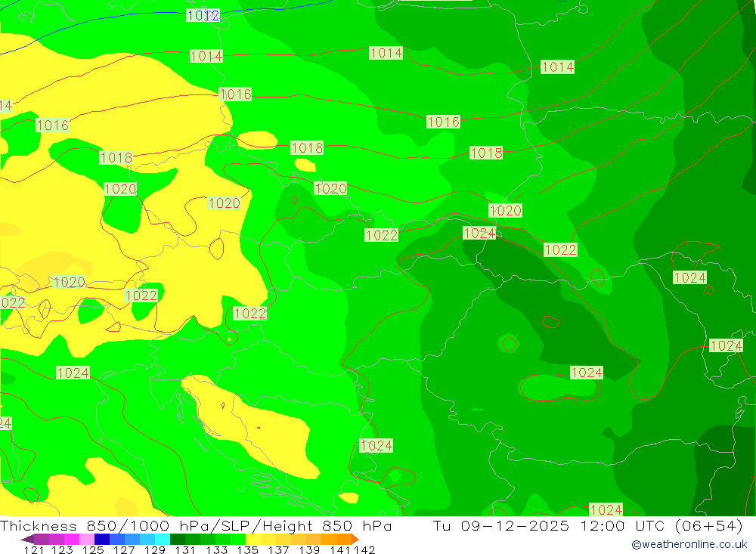This screenshot has width=756, height=554.
Task: Click the blue 1012 isobar label
Action: tap(203, 15)
